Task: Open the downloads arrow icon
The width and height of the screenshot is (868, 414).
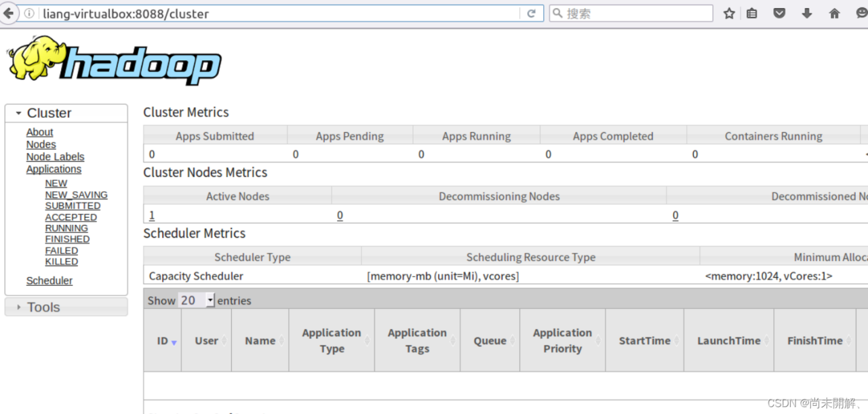Action: 807,14
